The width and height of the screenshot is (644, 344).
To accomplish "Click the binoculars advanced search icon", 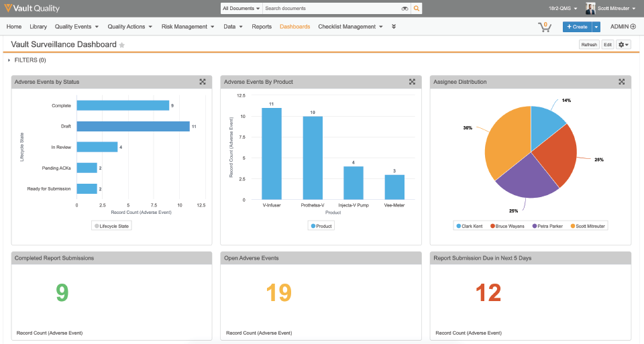I will tap(405, 9).
